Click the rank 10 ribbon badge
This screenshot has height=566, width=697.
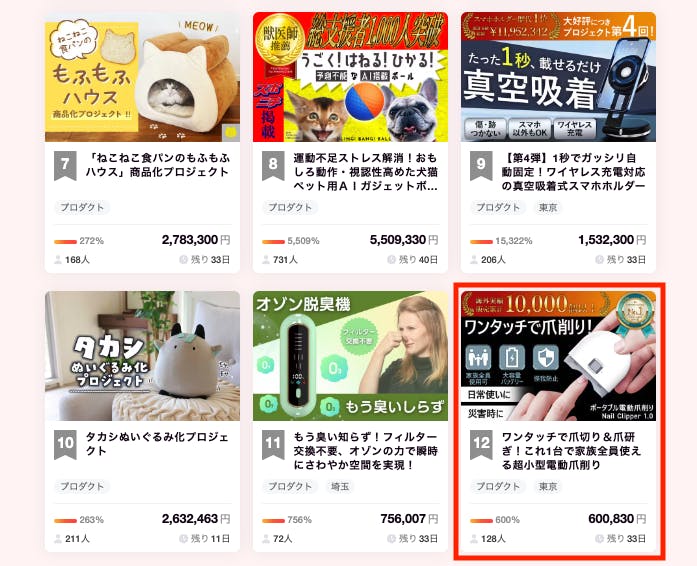[x=65, y=445]
